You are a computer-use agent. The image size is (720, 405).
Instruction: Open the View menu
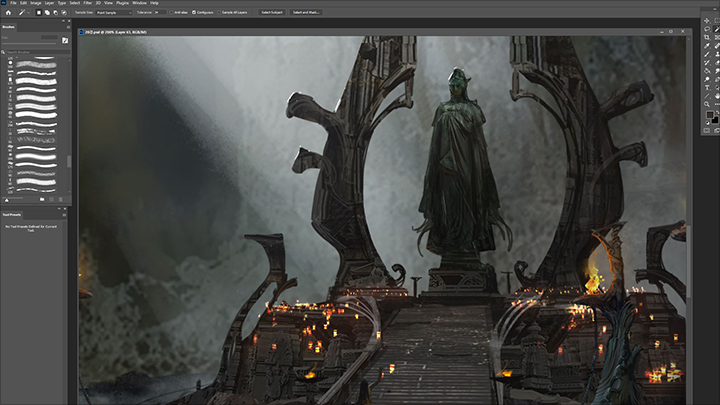(x=108, y=3)
